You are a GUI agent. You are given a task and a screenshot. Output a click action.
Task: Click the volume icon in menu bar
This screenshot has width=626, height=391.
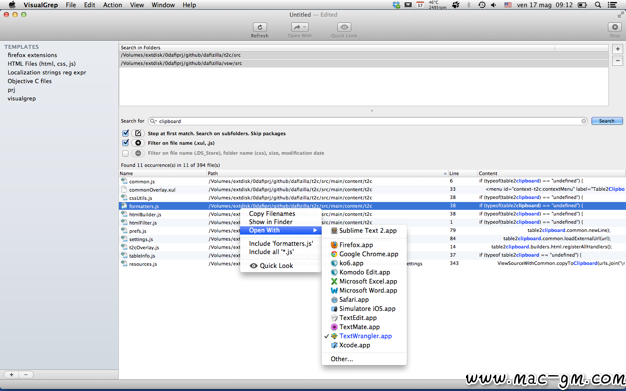[x=493, y=5]
